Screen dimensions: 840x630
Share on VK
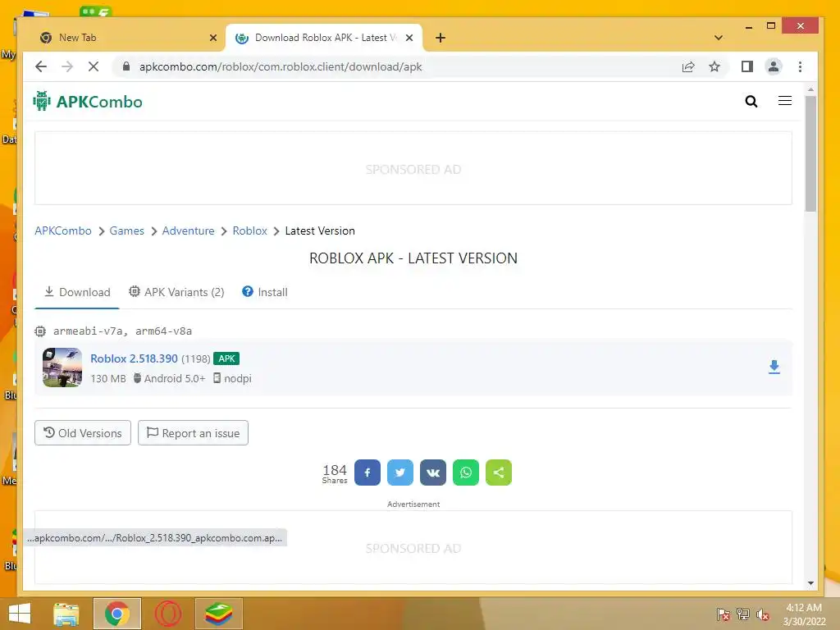[433, 472]
